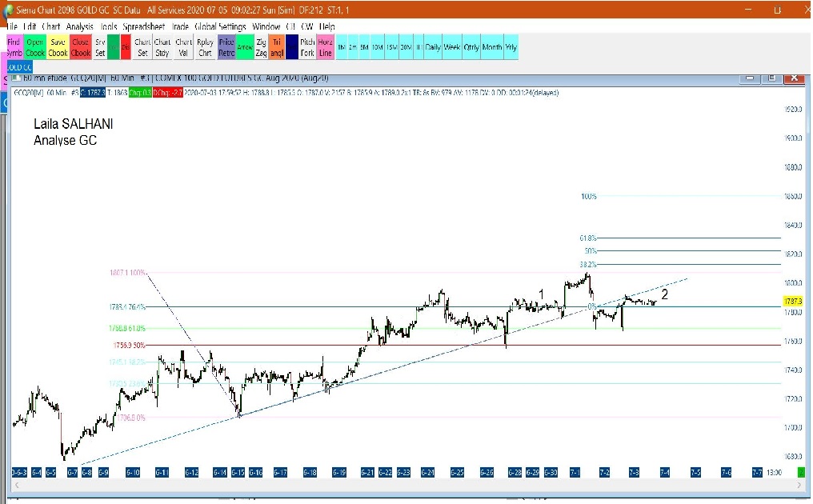
Task: Click the 1807.1 100% retracement label
Action: click(x=127, y=273)
